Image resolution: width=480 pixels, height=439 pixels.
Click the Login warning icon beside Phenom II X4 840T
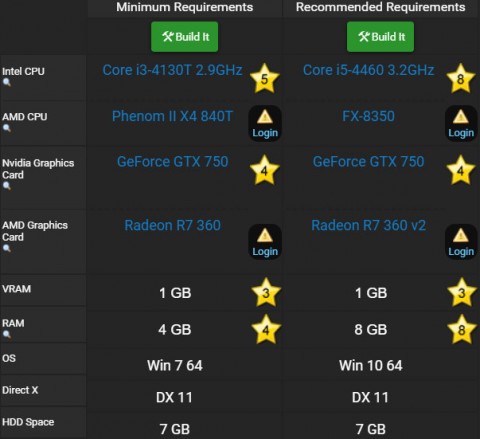(x=265, y=124)
